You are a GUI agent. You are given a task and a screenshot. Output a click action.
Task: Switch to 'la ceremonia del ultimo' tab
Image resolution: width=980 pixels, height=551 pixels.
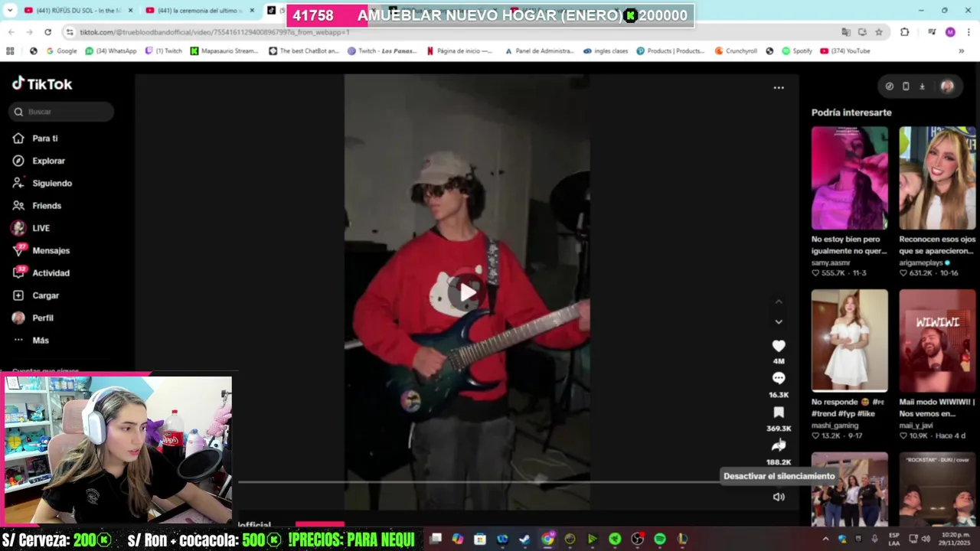(x=198, y=10)
